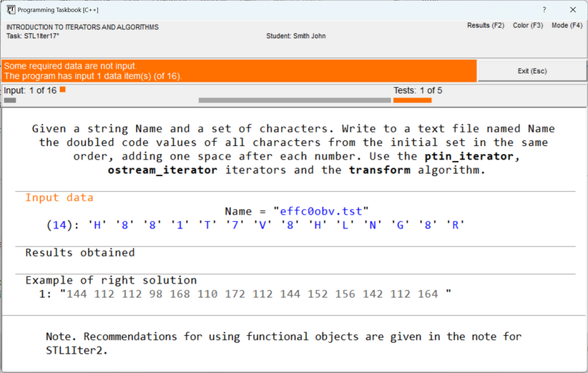Click Color (F3) to change color scheme
This screenshot has height=373, width=588.
click(528, 26)
